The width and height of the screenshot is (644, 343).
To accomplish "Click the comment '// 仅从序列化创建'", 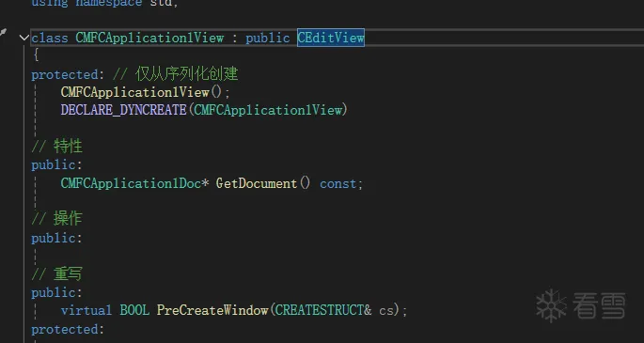I will [176, 74].
